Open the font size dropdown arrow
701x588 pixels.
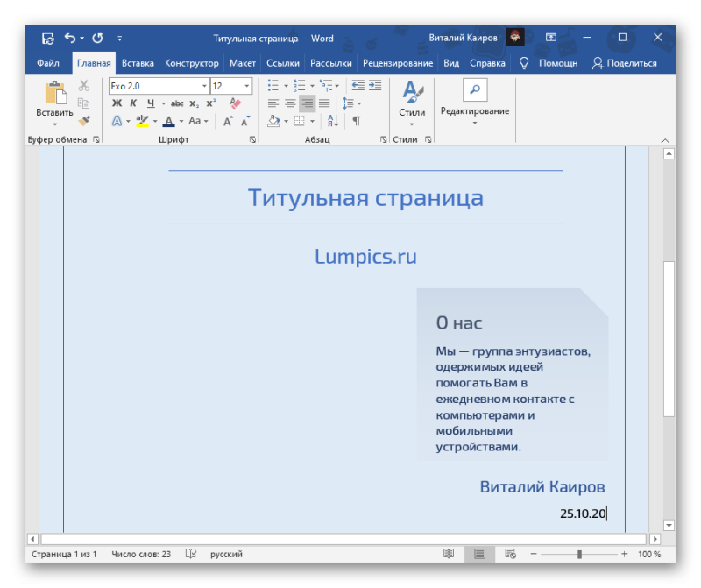tap(247, 86)
